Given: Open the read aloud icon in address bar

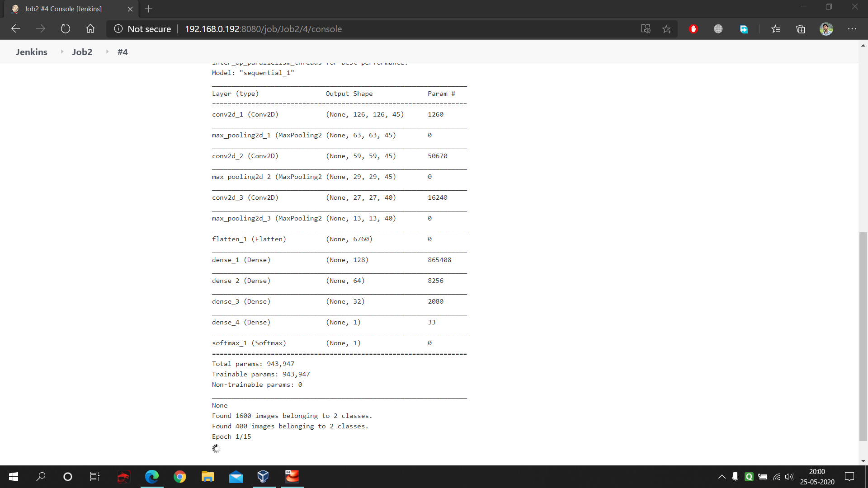Looking at the screenshot, I should tap(646, 29).
